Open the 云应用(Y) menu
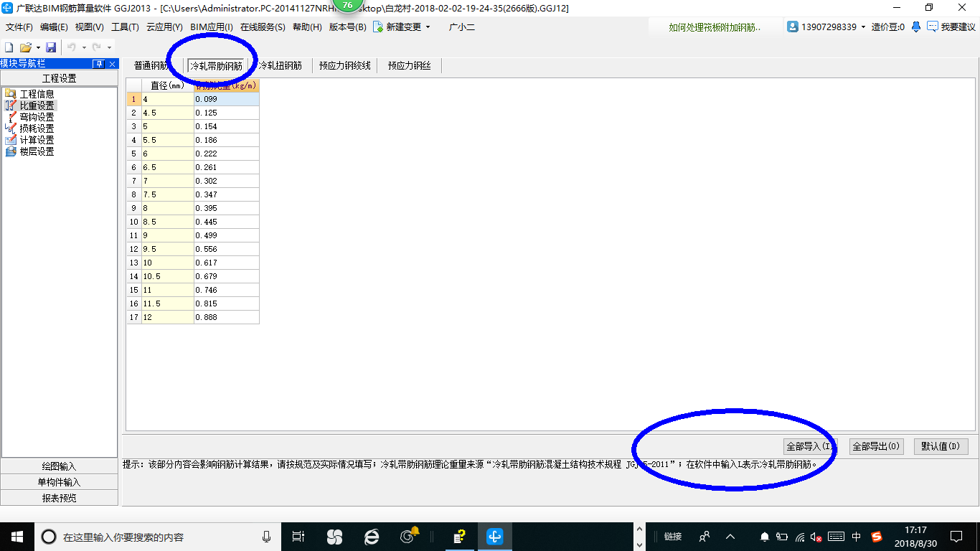The image size is (980, 551). 164,27
